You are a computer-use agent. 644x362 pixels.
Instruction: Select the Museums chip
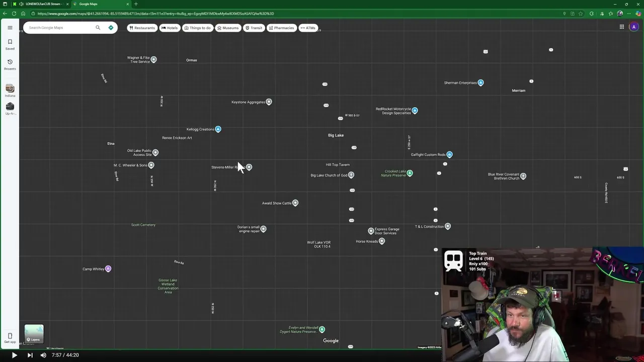click(x=228, y=28)
